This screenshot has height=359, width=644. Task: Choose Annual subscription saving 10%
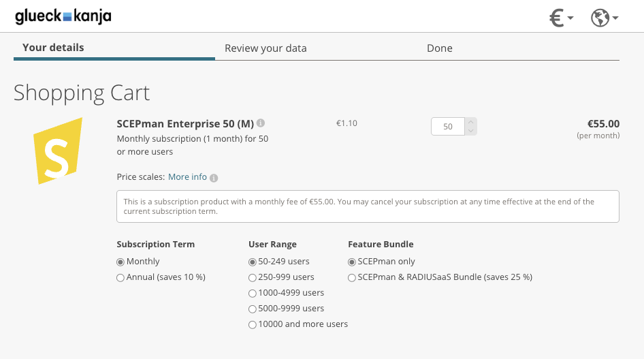tap(120, 277)
